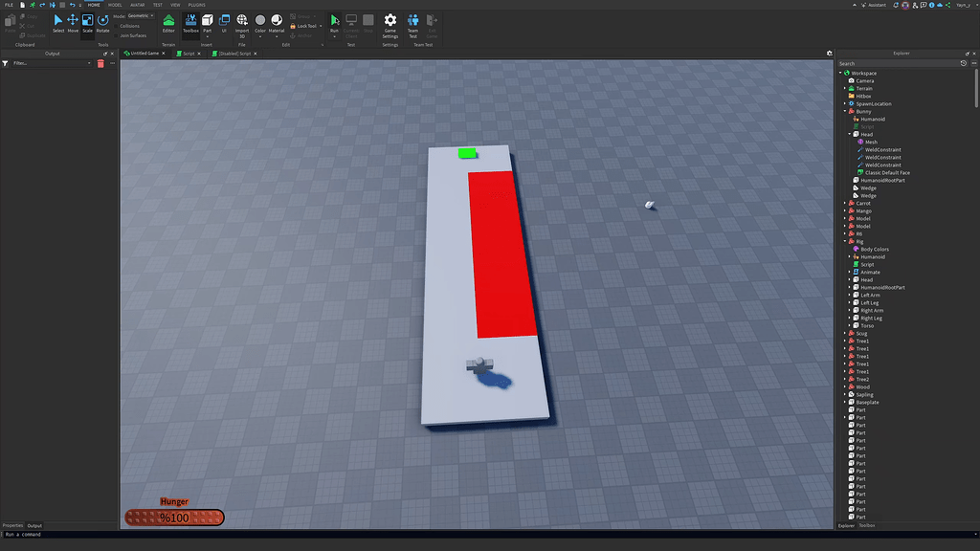Expand the Carrot item in Explorer

(847, 203)
